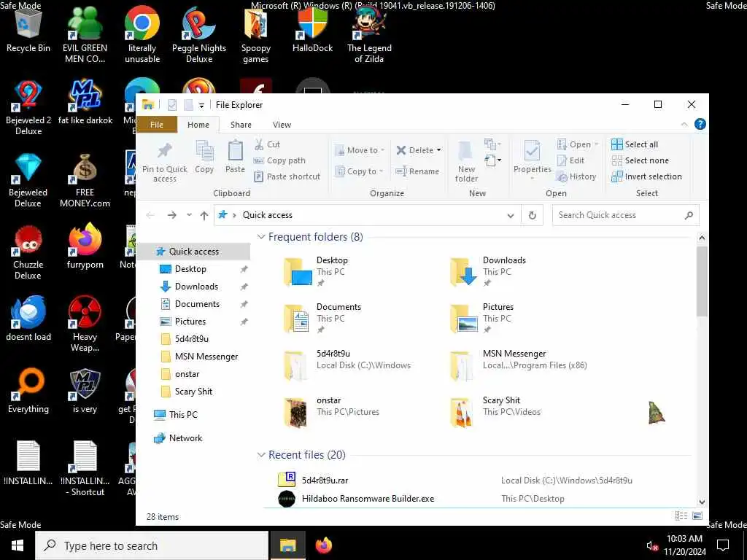This screenshot has height=560, width=747.
Task: Open Firefox from the taskbar
Action: click(323, 545)
